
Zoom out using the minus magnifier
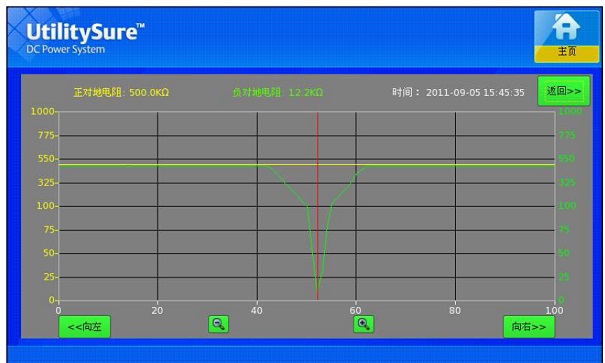pos(218,324)
